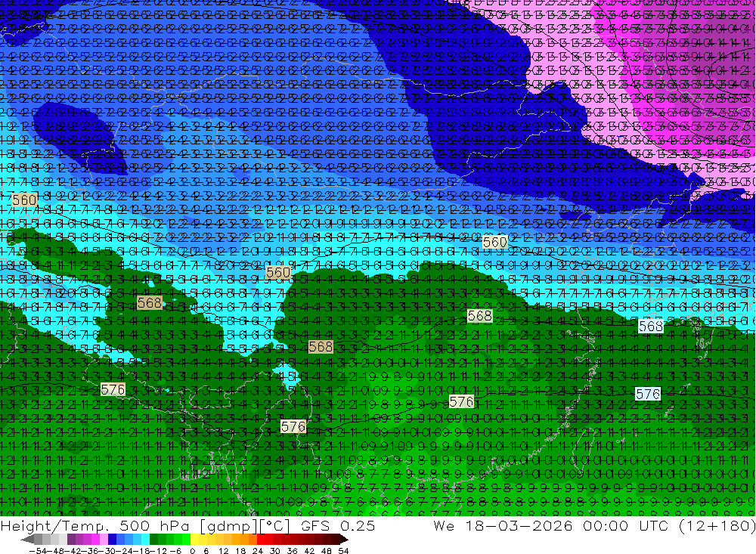Click the '-36' scale label
Image resolution: width=756 pixels, height=554 pixels.
pos(90,551)
